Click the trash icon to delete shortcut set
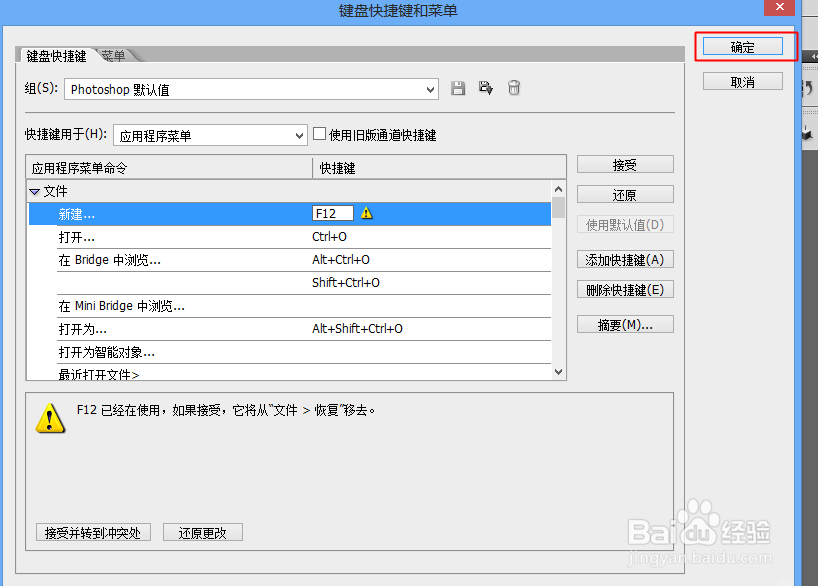818x586 pixels. pyautogui.click(x=514, y=88)
